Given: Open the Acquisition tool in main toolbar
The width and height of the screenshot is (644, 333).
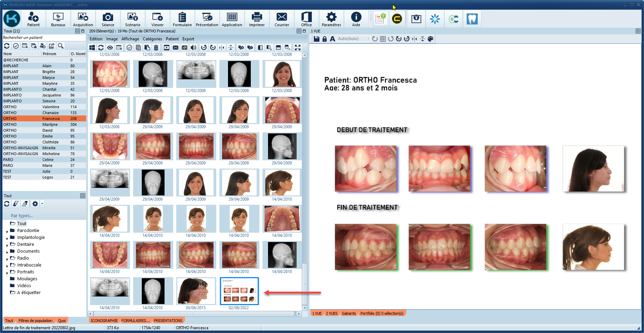Looking at the screenshot, I should 83,19.
